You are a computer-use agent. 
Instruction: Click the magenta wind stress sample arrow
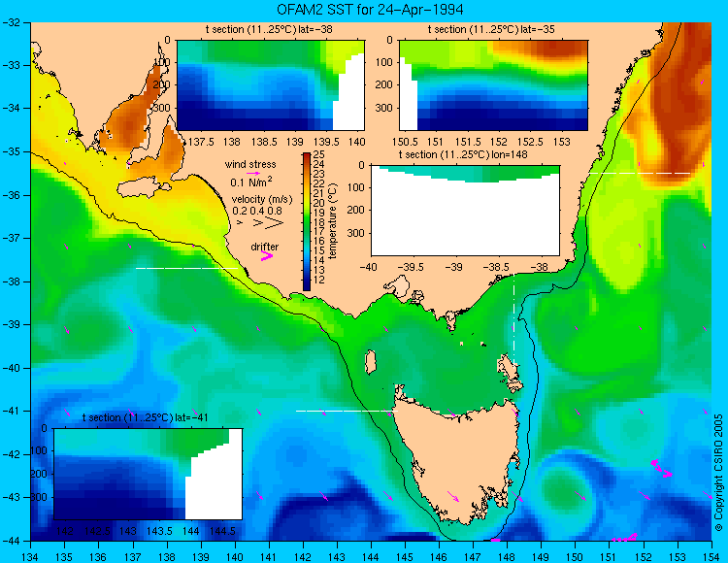click(x=253, y=173)
